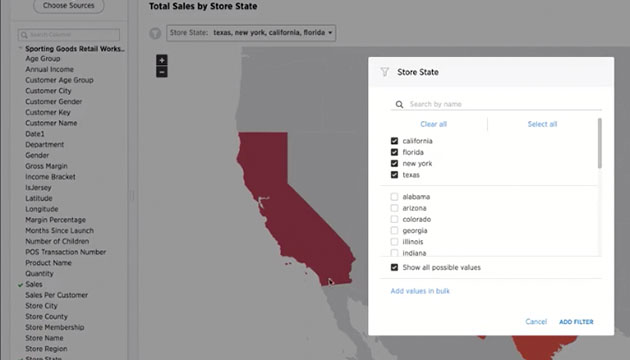Click the green checkmark beside Sales
This screenshot has width=630, height=360.
pyautogui.click(x=20, y=284)
